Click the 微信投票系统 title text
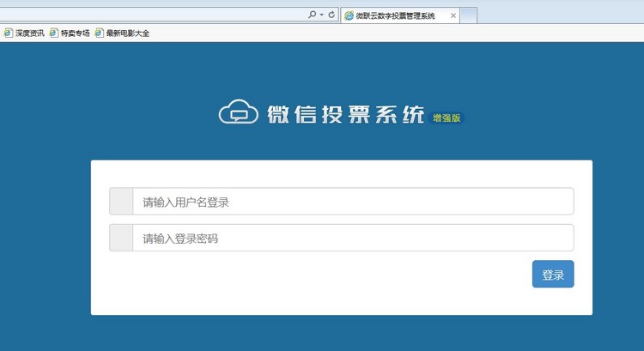Viewport: 644px width, 351px height. tap(345, 114)
